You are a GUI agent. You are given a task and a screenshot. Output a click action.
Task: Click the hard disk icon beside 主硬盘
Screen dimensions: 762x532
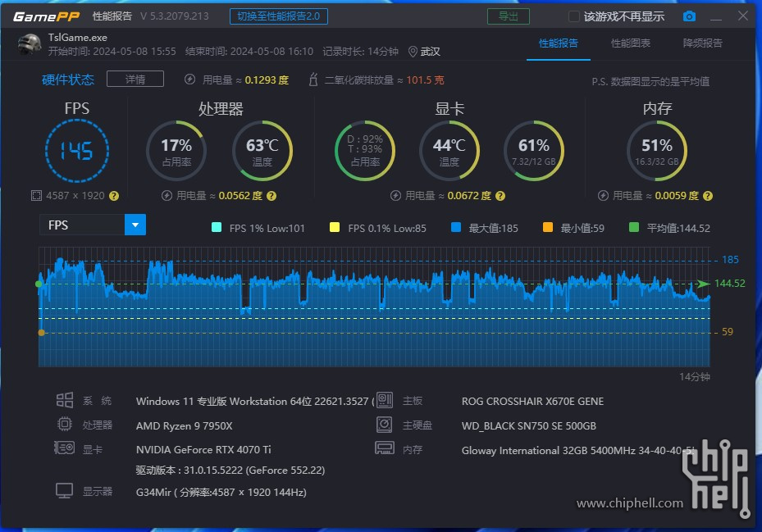pyautogui.click(x=385, y=425)
